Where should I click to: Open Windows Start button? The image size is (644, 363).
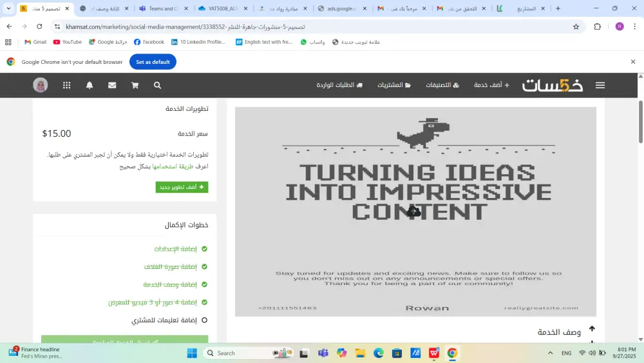[192, 353]
